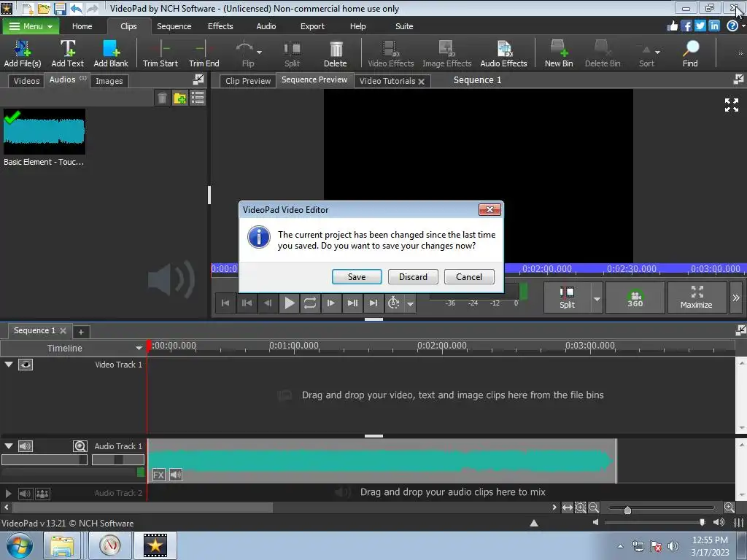
Task: Open the taskbar file explorer icon
Action: [62, 545]
